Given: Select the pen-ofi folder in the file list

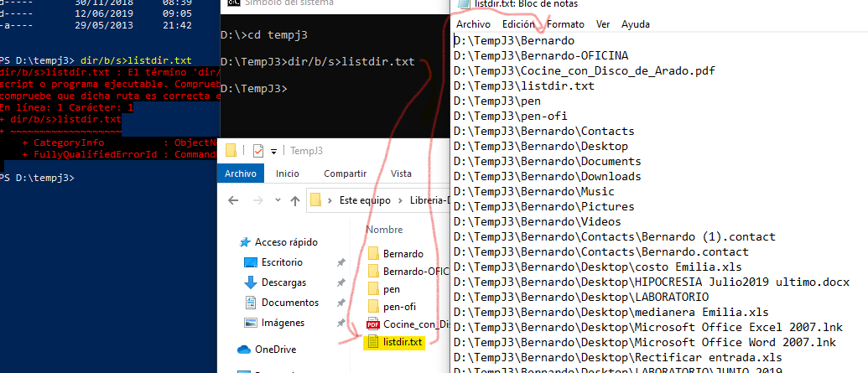Looking at the screenshot, I should pos(392,307).
